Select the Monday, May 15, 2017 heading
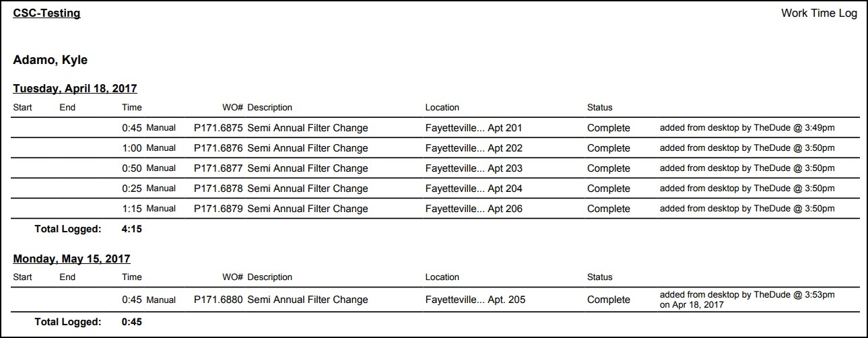The image size is (868, 338). coord(71,259)
